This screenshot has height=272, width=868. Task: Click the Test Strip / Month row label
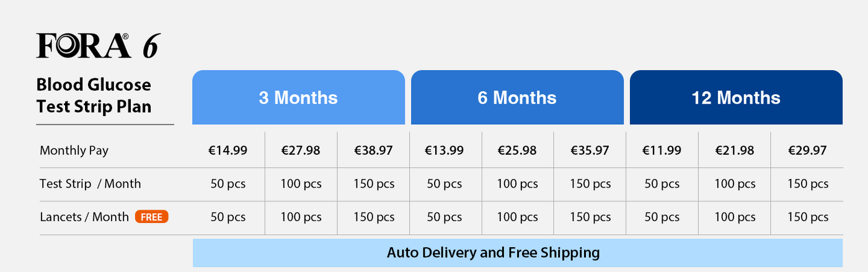(x=91, y=184)
